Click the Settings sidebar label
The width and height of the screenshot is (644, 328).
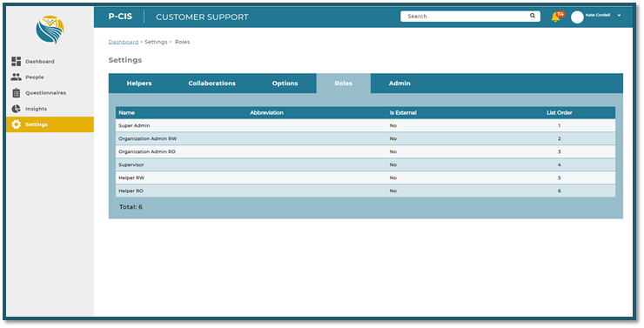pos(37,124)
